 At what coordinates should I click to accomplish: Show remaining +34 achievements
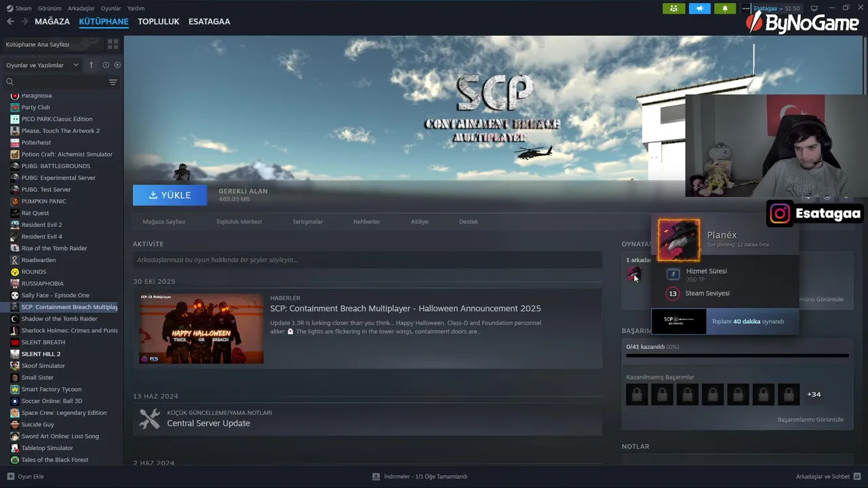pos(814,394)
